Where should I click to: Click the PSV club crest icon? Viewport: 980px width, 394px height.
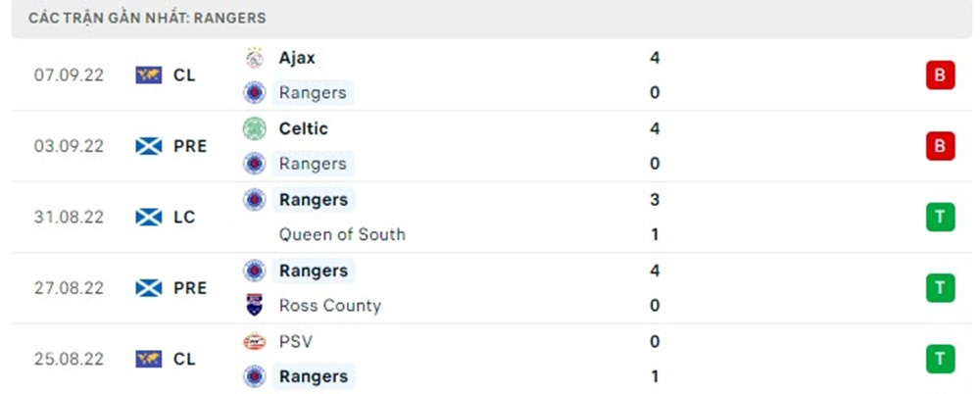pos(254,341)
